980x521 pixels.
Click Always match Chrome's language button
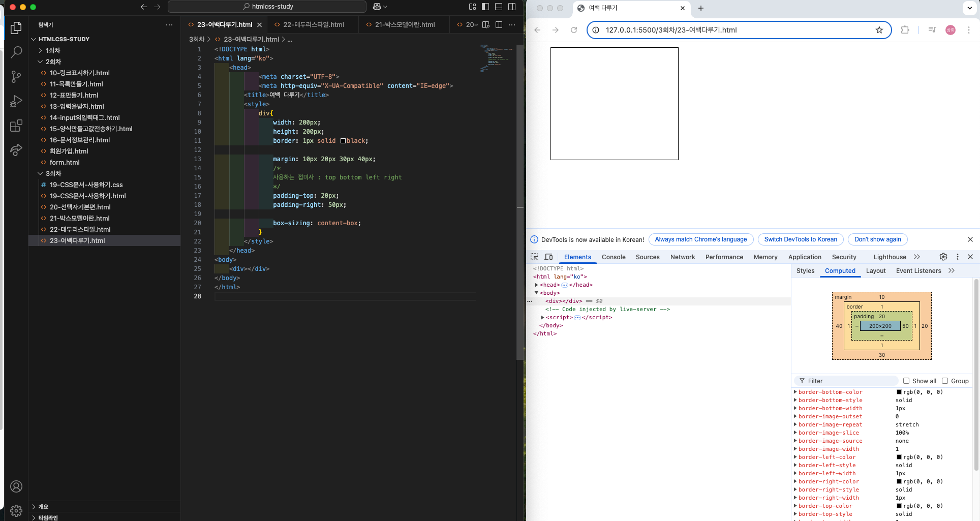coord(701,239)
